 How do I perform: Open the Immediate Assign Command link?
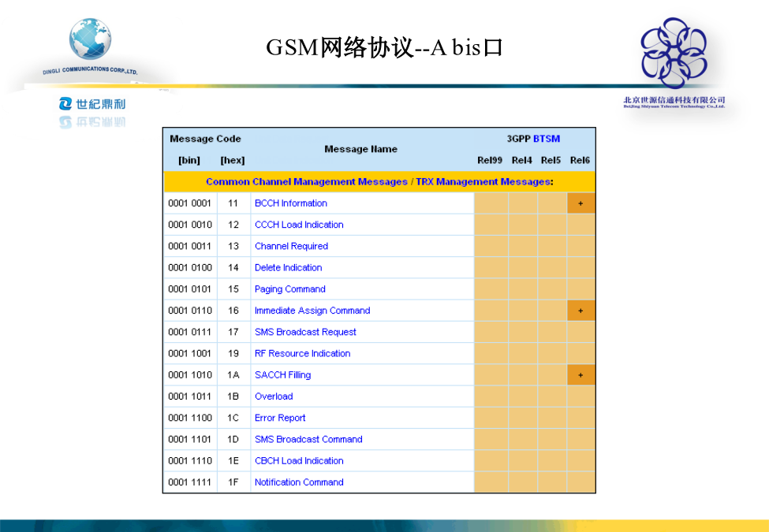312,311
